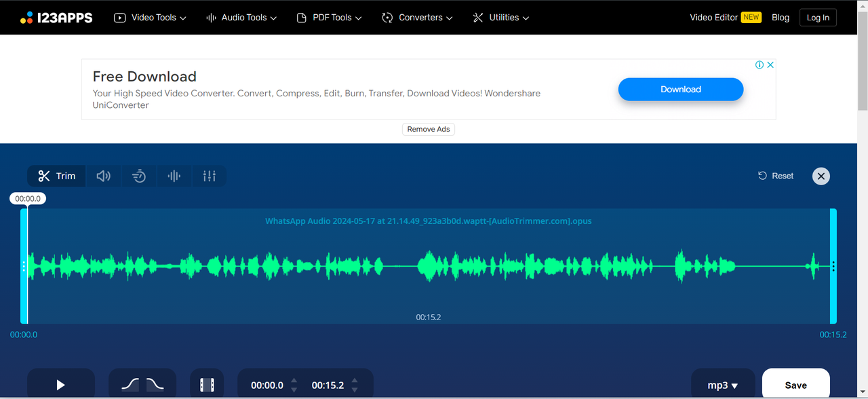Click inside the green audio waveform
The width and height of the screenshot is (868, 399).
pos(429,266)
